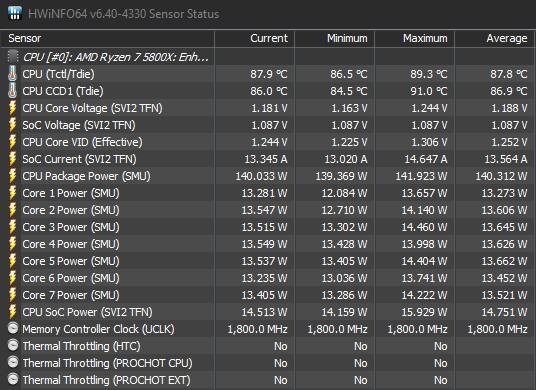Select the Thermal Throttling (HTC) label
This screenshot has width=536, height=390.
click(x=82, y=346)
